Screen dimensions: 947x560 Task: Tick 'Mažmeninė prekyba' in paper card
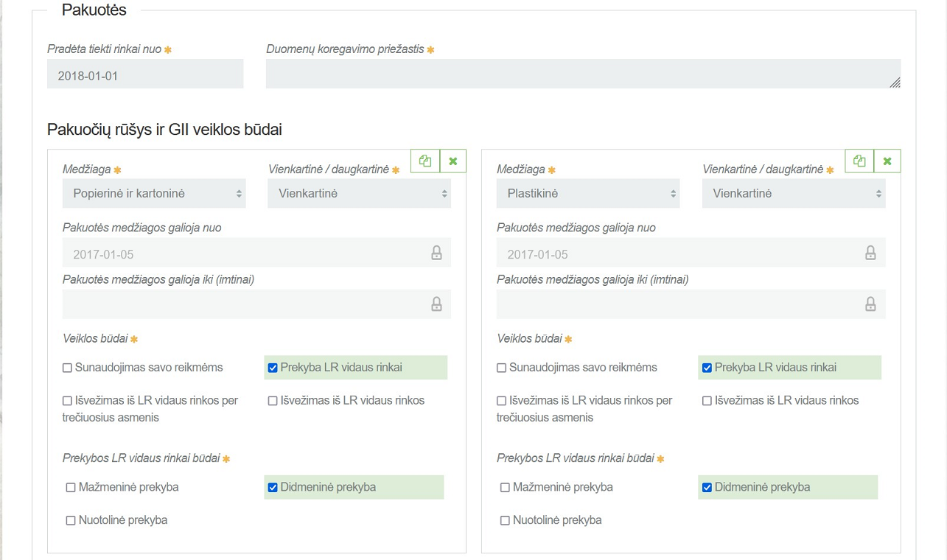point(71,487)
